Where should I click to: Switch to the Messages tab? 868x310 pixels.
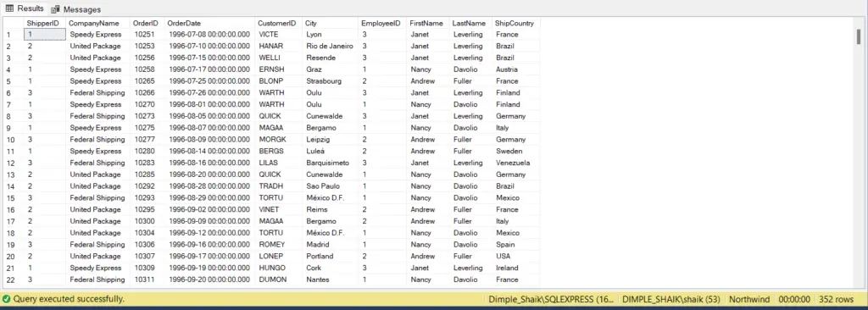point(75,9)
